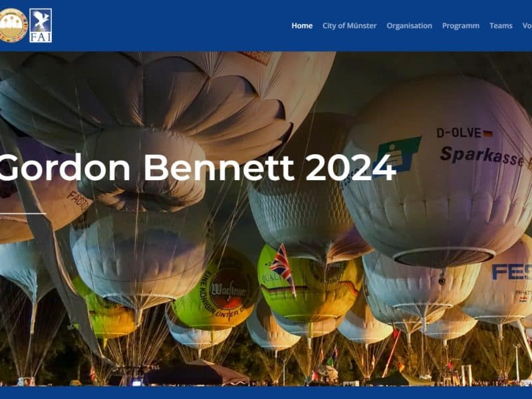Screen dimensions: 532x399
Task: Click the Gordon Bennett 2024 headline
Action: (x=198, y=168)
